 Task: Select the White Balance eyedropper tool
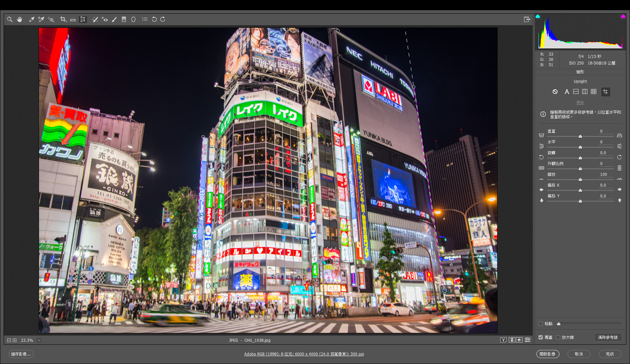pos(32,19)
